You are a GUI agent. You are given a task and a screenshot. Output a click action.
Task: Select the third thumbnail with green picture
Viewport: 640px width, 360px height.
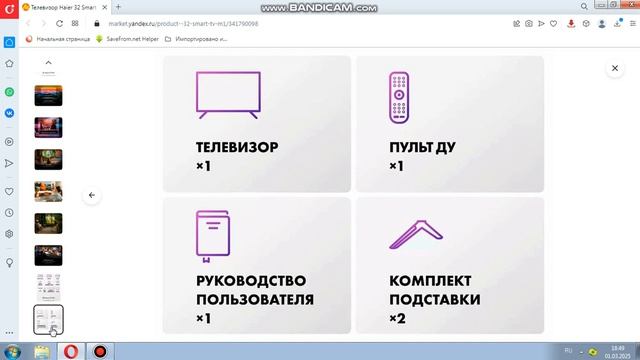(x=48, y=159)
